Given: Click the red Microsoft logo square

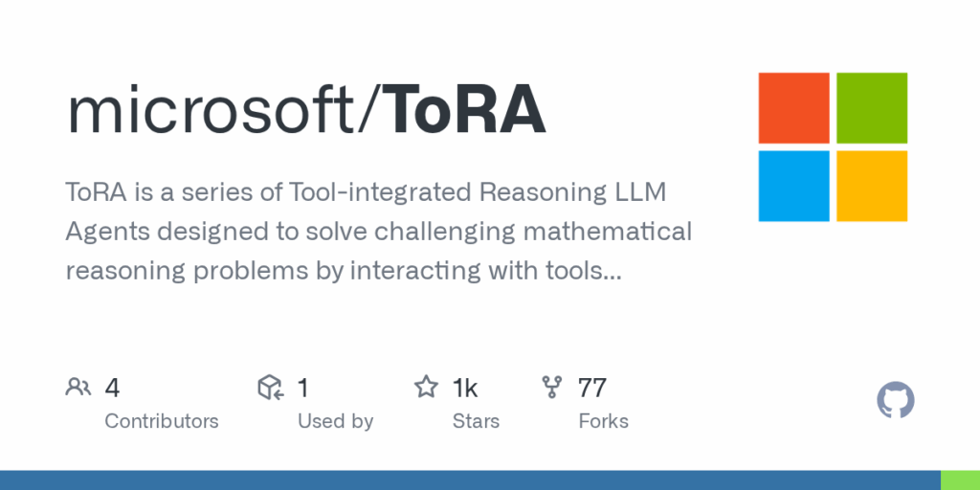Looking at the screenshot, I should 793,108.
